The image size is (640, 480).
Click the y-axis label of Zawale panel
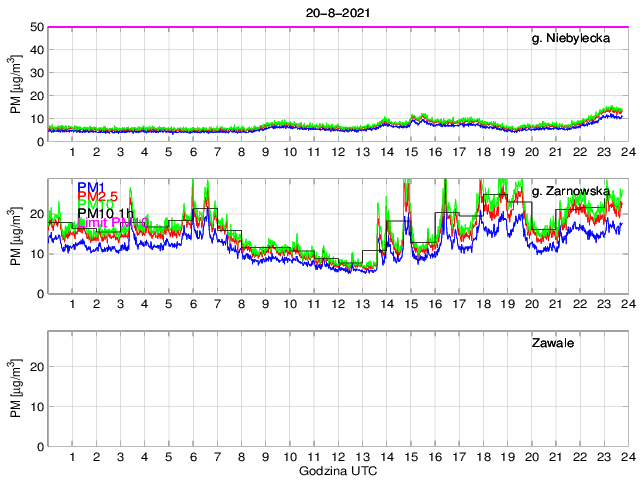(x=16, y=389)
